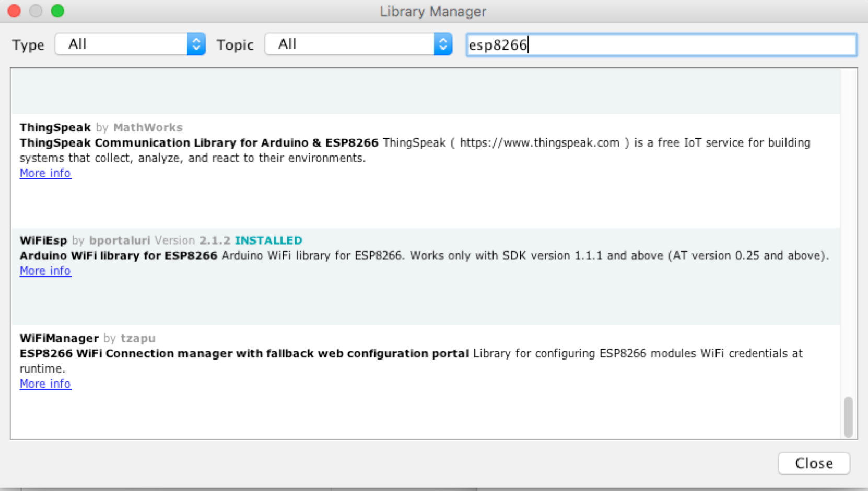The height and width of the screenshot is (491, 868).
Task: Click the INSTALLED label on WiFiEsp
Action: point(268,241)
